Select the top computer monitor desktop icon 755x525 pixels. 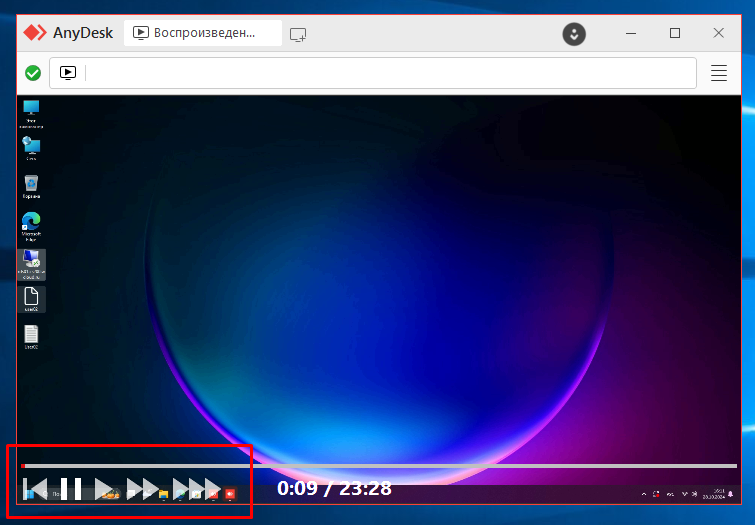pyautogui.click(x=31, y=111)
